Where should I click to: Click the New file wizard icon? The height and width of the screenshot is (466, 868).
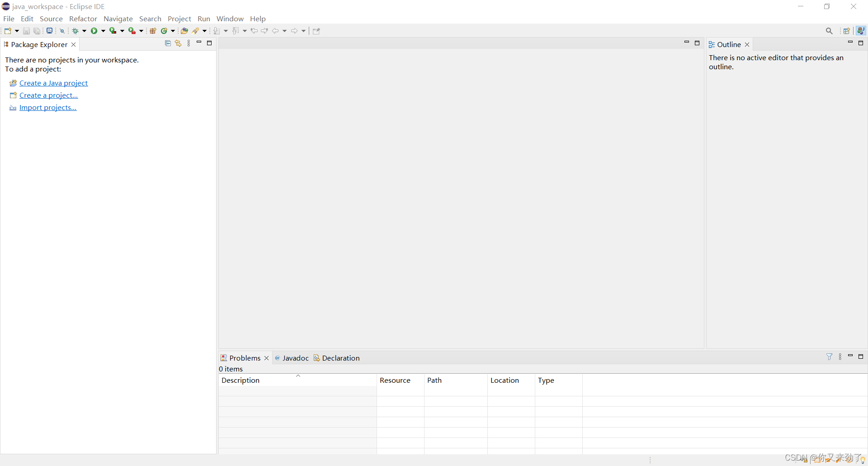[x=8, y=31]
